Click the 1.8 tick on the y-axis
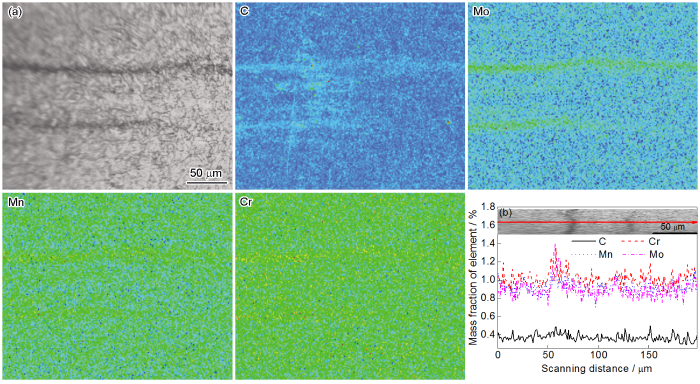 tap(488, 207)
